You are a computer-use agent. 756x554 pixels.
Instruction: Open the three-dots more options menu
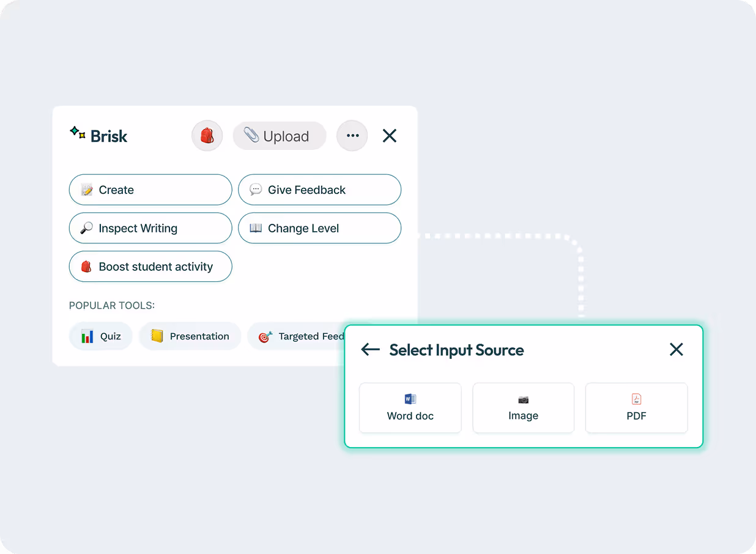click(352, 136)
